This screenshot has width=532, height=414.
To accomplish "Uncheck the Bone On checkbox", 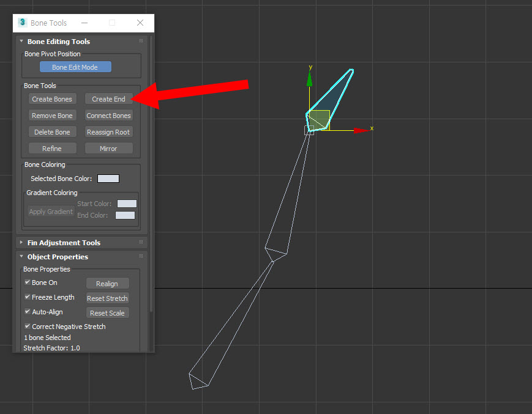I will pyautogui.click(x=28, y=282).
